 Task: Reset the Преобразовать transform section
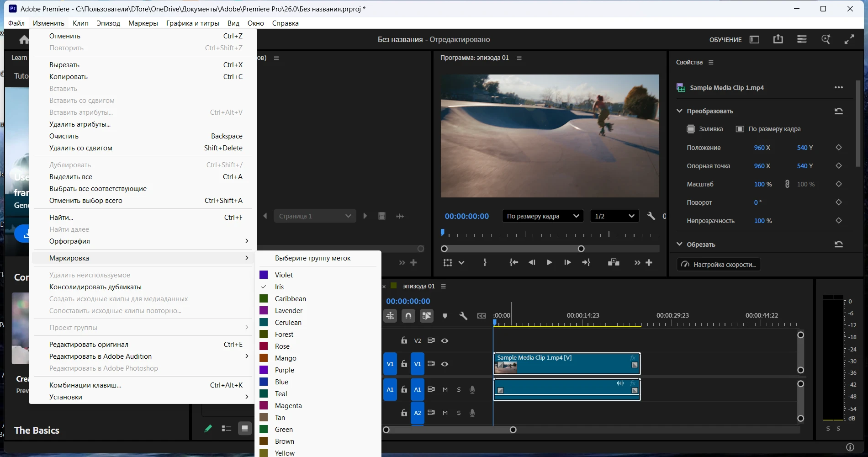[x=838, y=111]
